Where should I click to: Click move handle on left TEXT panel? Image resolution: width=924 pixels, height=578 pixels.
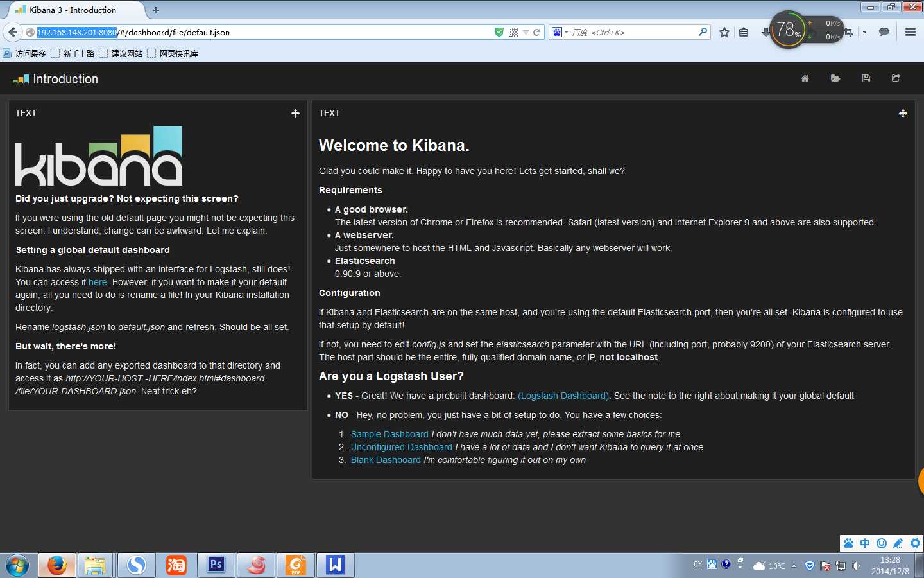pos(295,113)
